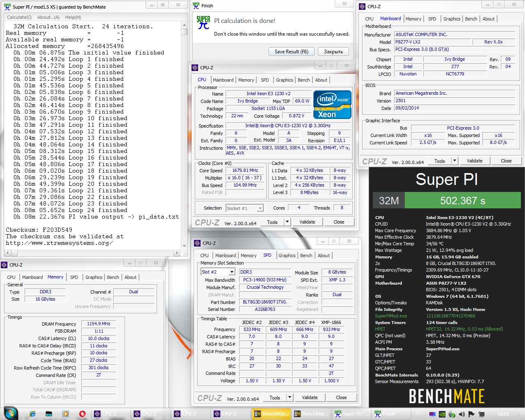
Task: Switch to the Super PI taskbar button
Action: 351,414
